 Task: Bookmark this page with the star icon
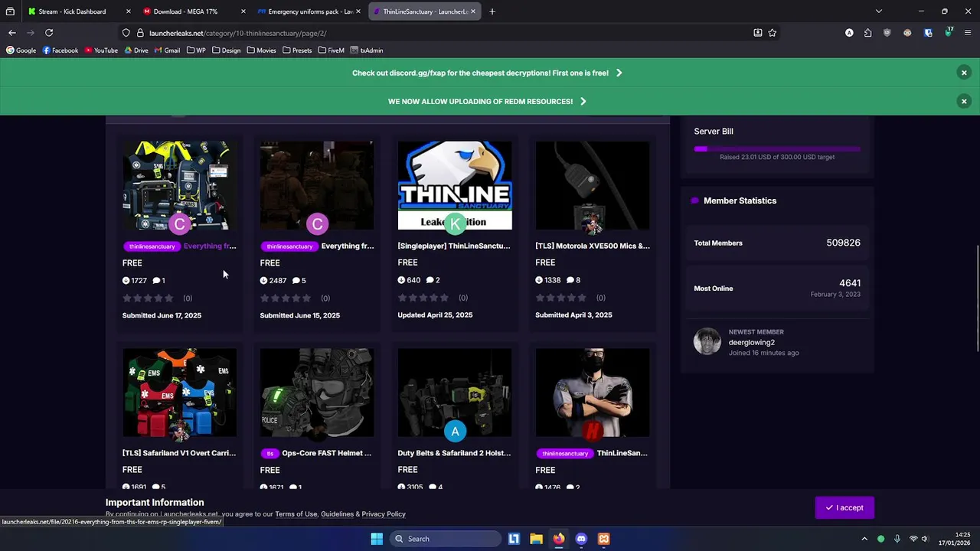click(x=773, y=33)
